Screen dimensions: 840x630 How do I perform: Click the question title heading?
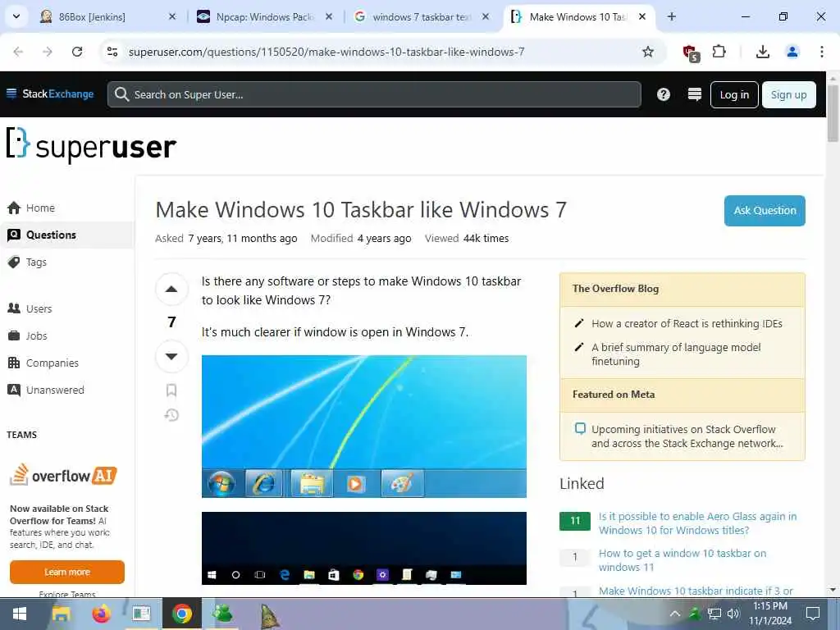361,209
